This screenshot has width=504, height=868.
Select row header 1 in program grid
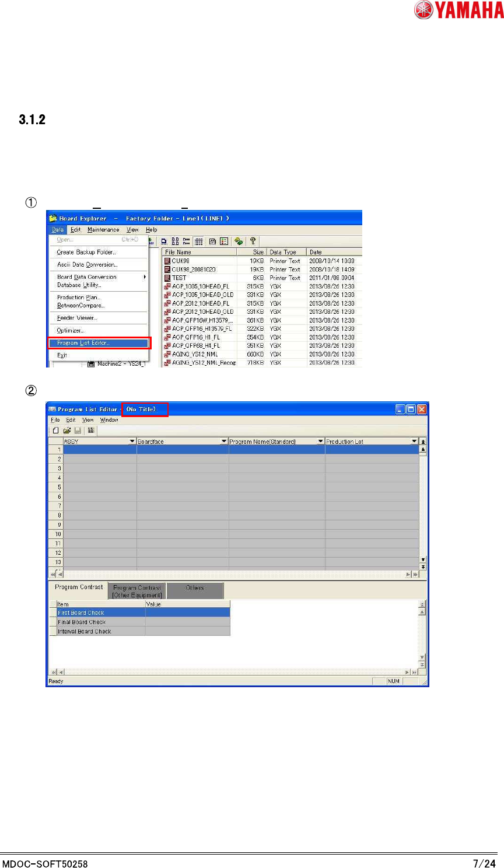(x=56, y=450)
